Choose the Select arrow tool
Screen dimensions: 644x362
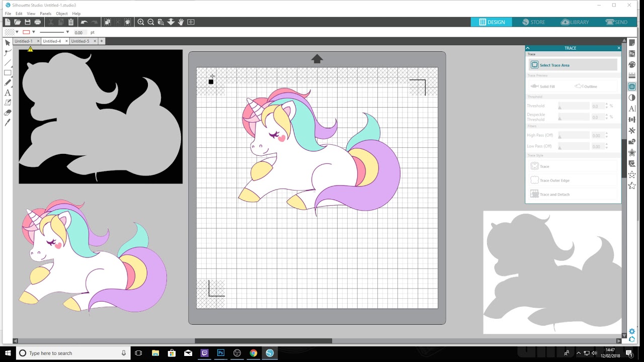(8, 43)
